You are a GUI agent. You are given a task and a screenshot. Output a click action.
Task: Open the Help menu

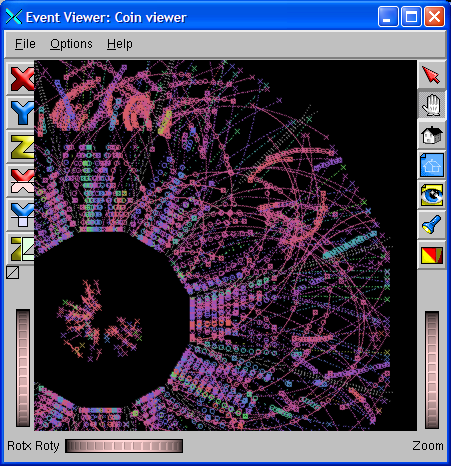[120, 44]
